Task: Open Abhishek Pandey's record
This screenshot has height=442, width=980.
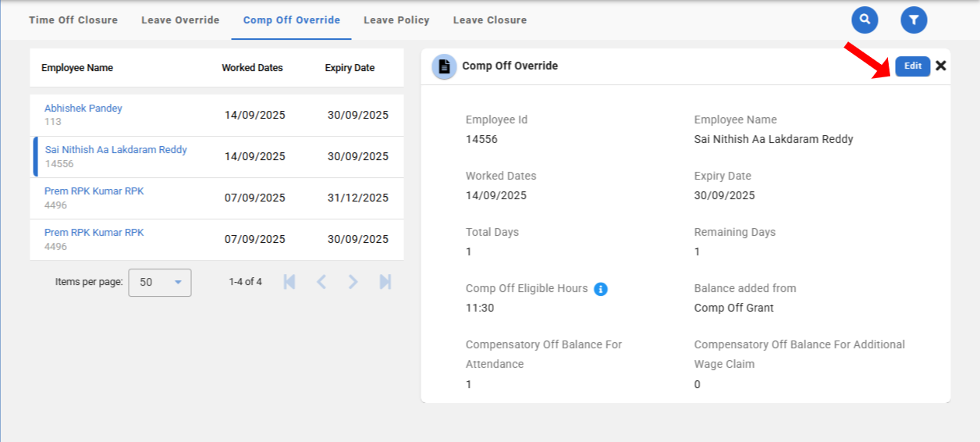Action: 83,109
